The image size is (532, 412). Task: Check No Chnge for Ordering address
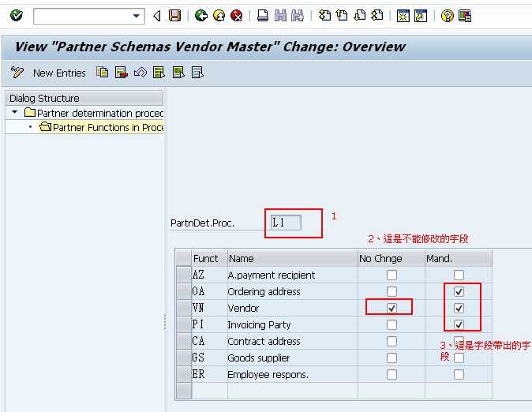tap(392, 291)
